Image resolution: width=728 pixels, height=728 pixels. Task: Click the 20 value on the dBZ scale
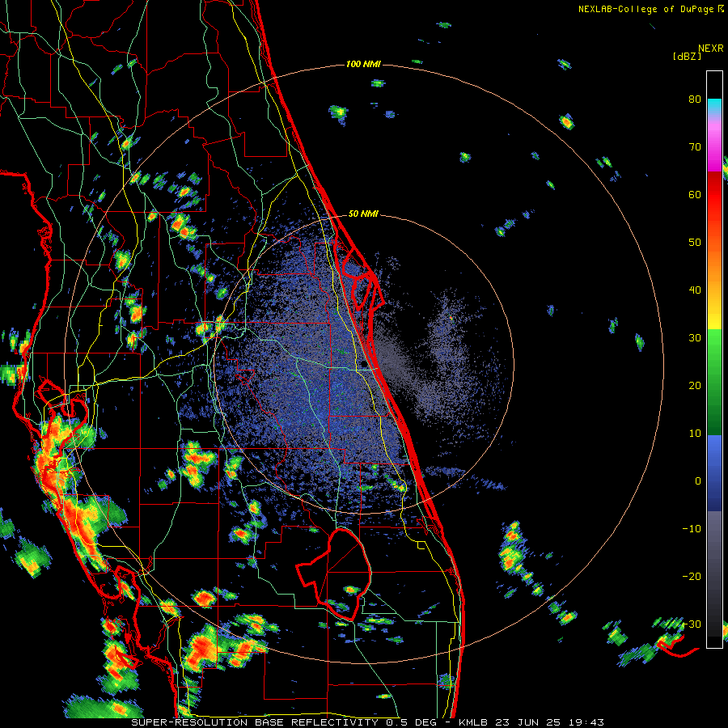tap(695, 386)
